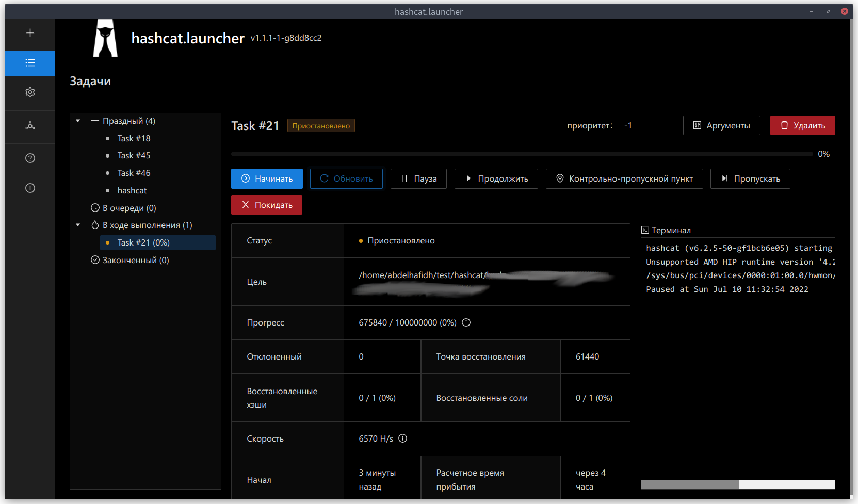The image size is (858, 504).
Task: Click version text v1.1.1-1-g8dd8cc2
Action: (x=286, y=38)
